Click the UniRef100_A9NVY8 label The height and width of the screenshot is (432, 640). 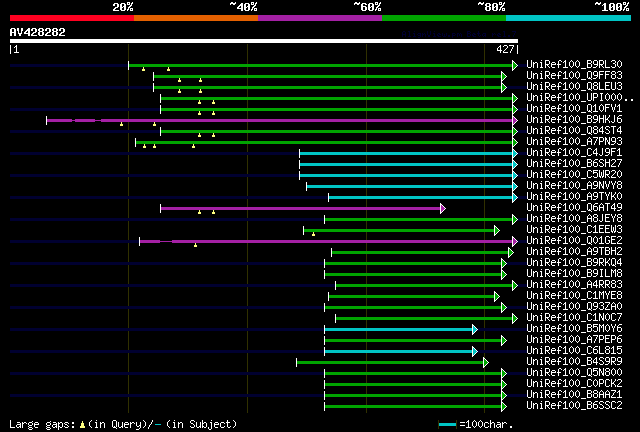(x=574, y=186)
